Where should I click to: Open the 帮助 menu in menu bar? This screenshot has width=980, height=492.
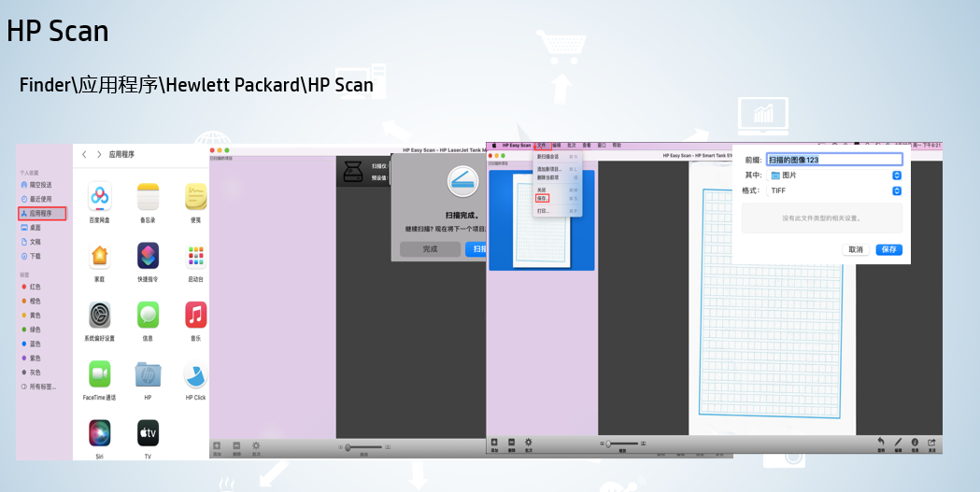tap(617, 146)
